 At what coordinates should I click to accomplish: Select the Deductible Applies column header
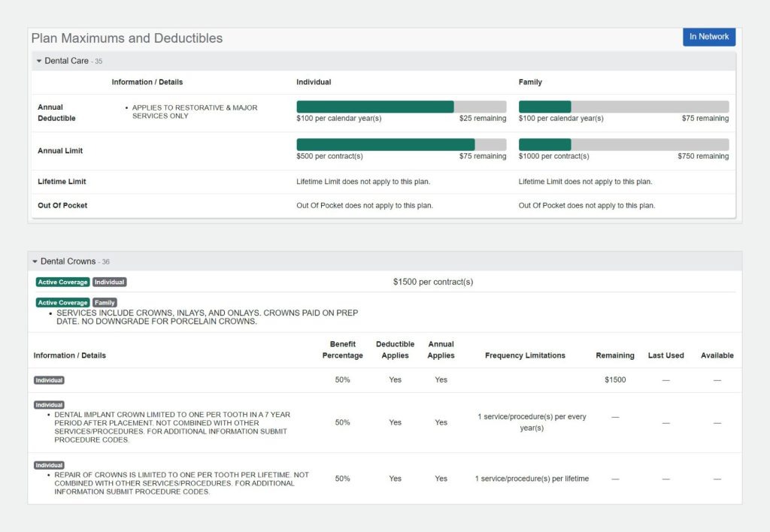[x=395, y=350]
